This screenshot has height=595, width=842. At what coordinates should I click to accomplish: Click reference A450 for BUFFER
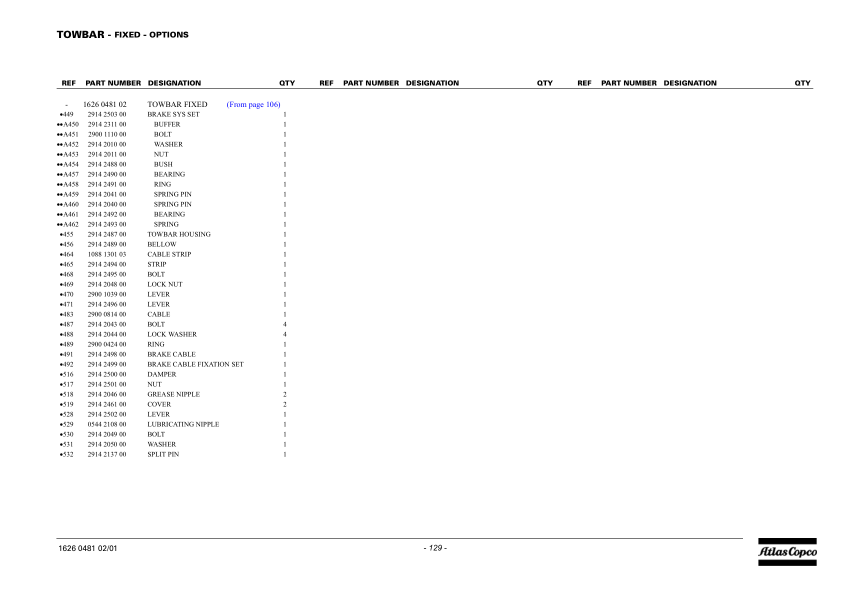coord(70,125)
